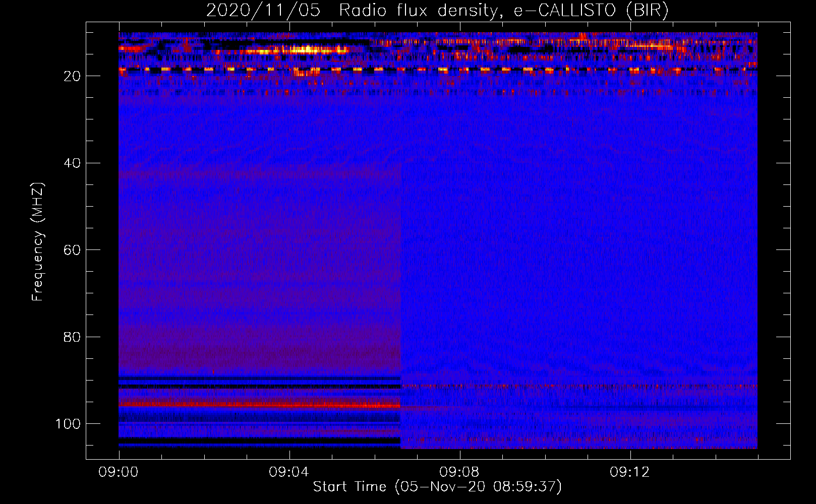
Task: Click the 09:00 time tick label
Action: [119, 472]
